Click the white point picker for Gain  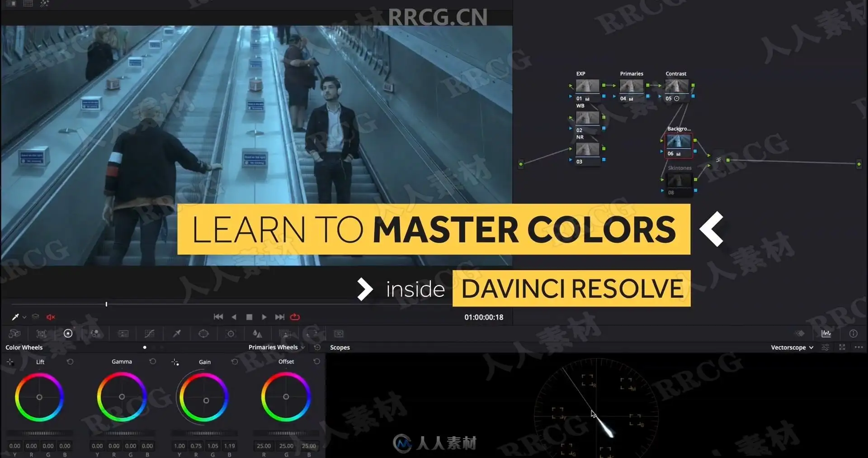[x=175, y=362]
